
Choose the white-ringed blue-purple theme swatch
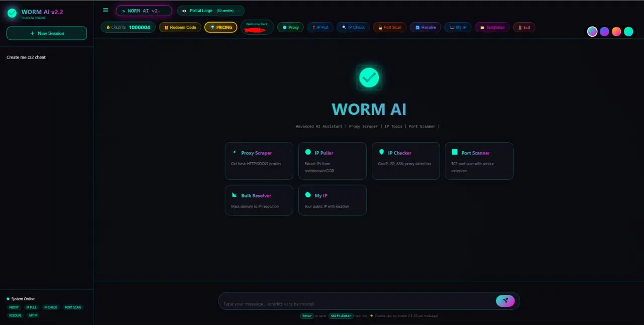[592, 31]
